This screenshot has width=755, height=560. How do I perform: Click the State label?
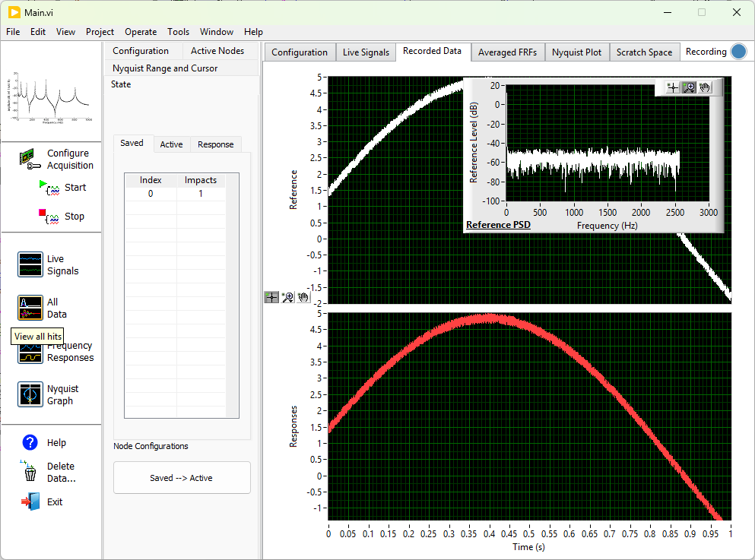(121, 84)
